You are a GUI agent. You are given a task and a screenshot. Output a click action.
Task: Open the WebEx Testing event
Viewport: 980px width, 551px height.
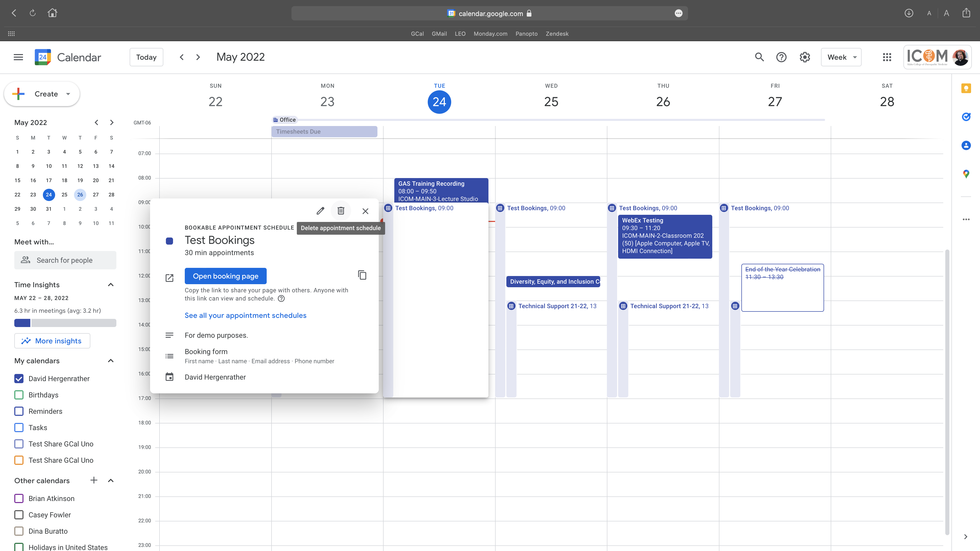coord(665,236)
